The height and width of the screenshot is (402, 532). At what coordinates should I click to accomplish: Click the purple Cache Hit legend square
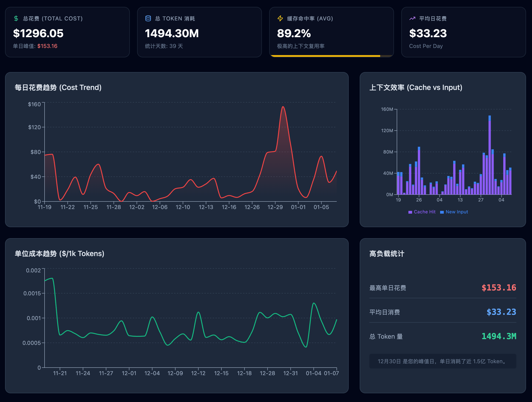click(x=410, y=212)
